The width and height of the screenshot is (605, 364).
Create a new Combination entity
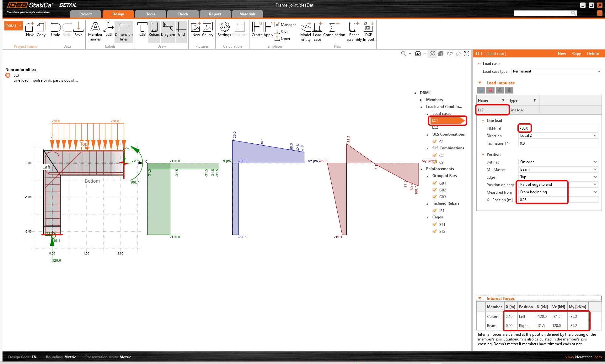(x=334, y=30)
